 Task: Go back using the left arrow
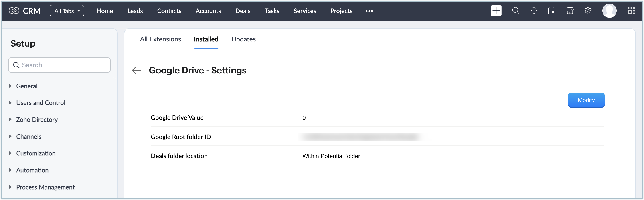click(136, 70)
